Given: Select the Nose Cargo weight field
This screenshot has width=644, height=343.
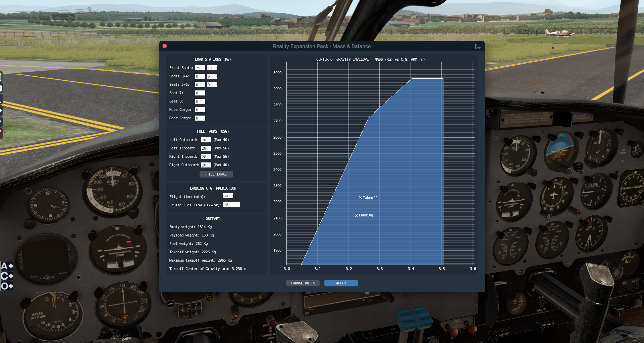Looking at the screenshot, I should pyautogui.click(x=200, y=110).
